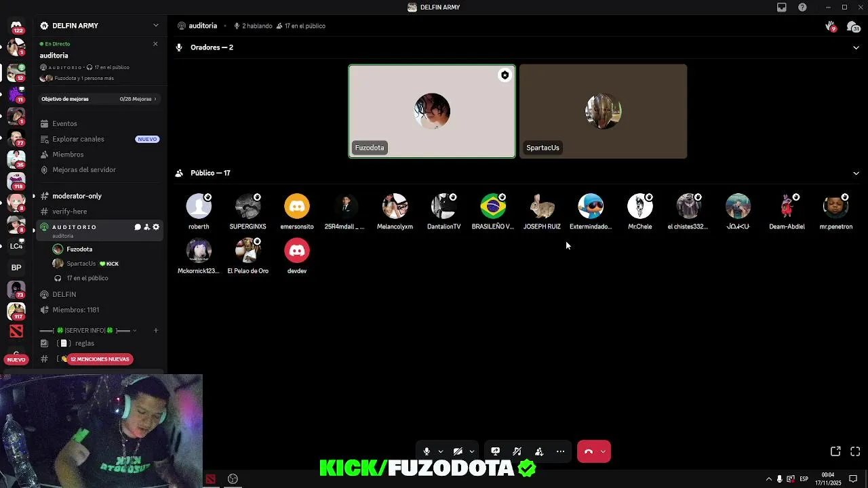Click the NUEVO server list pill
This screenshot has height=488, width=868.
coord(16,360)
